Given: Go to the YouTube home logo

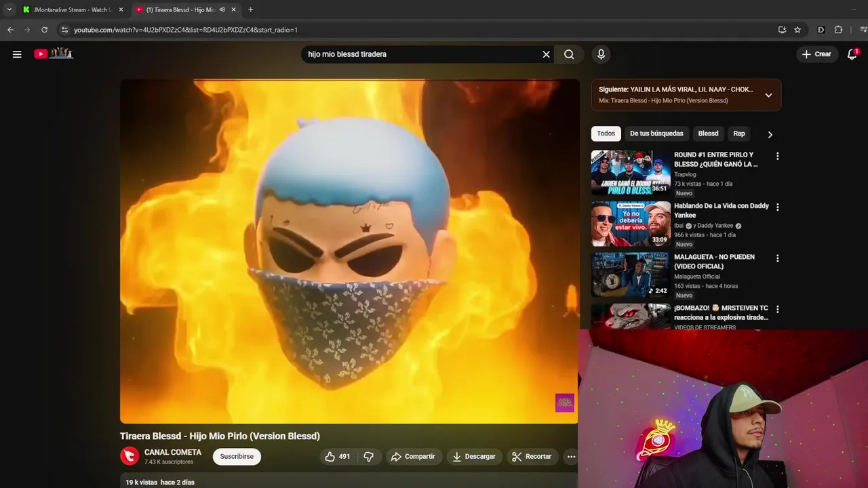Looking at the screenshot, I should coord(54,54).
